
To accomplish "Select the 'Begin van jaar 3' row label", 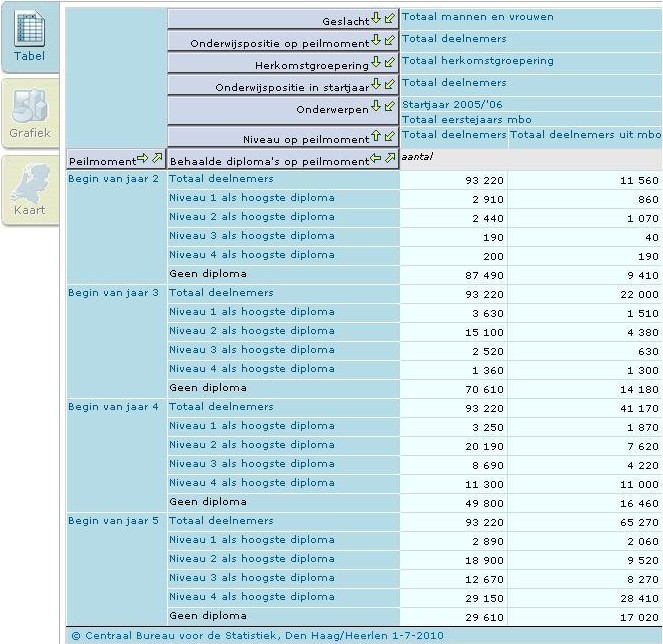I will click(x=113, y=293).
